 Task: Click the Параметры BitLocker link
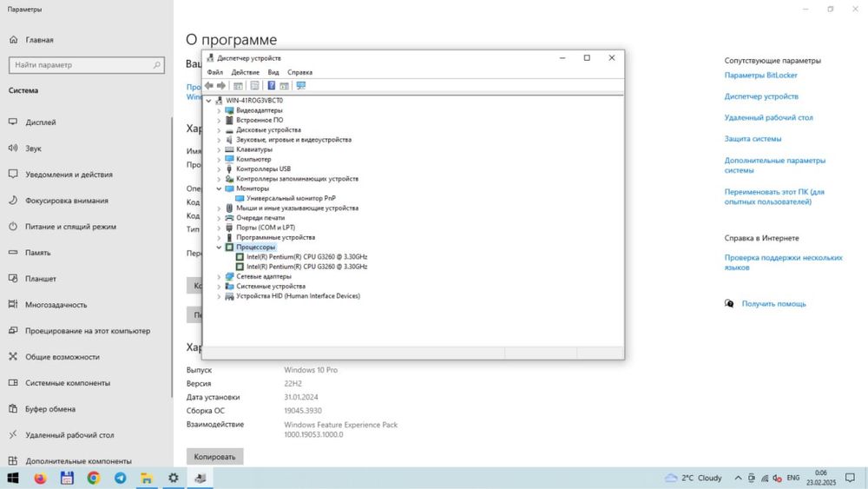point(760,76)
